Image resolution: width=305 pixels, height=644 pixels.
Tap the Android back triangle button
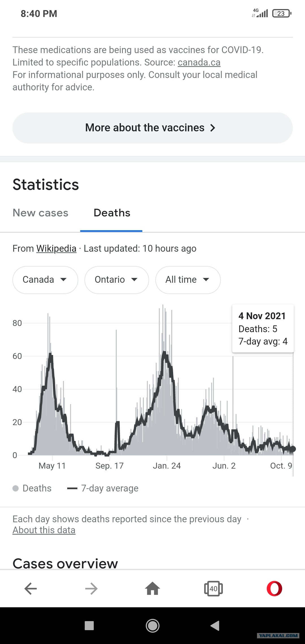(x=215, y=626)
